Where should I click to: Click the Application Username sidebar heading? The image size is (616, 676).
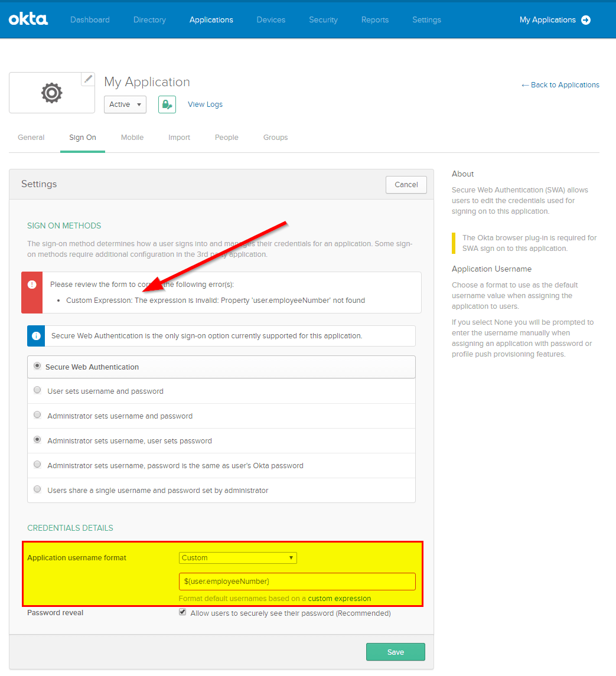pyautogui.click(x=491, y=269)
